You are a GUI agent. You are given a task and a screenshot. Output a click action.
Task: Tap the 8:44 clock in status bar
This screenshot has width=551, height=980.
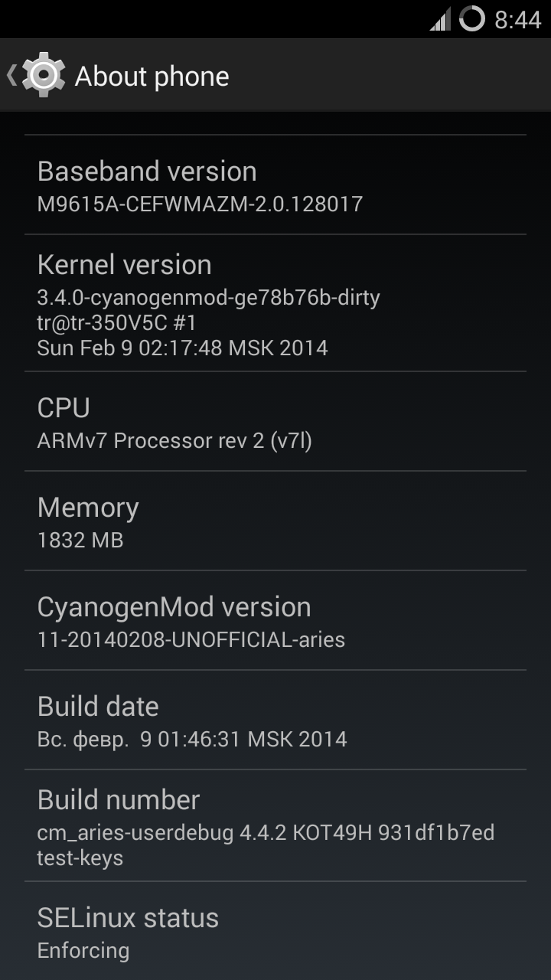[518, 20]
